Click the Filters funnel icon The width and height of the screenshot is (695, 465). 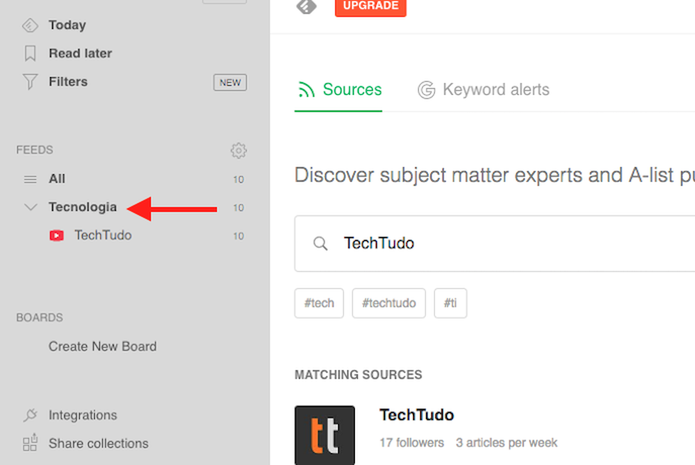(30, 82)
